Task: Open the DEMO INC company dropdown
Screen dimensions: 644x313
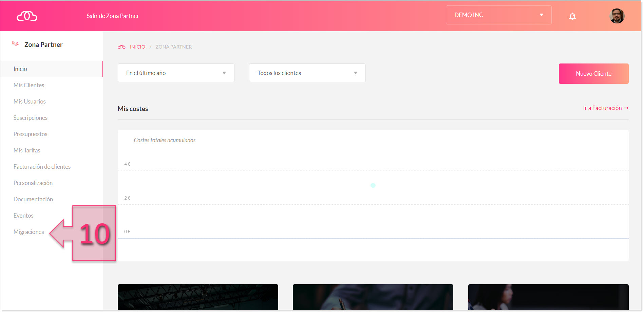Action: [x=498, y=15]
